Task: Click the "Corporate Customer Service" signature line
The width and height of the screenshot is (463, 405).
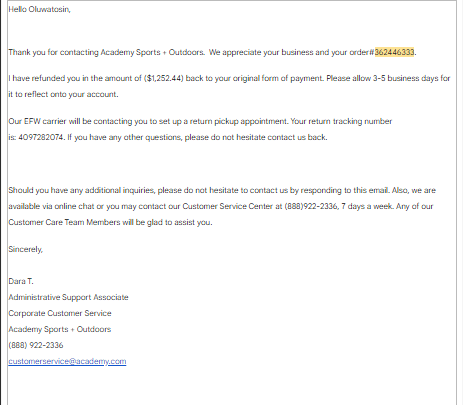Action: [x=60, y=313]
